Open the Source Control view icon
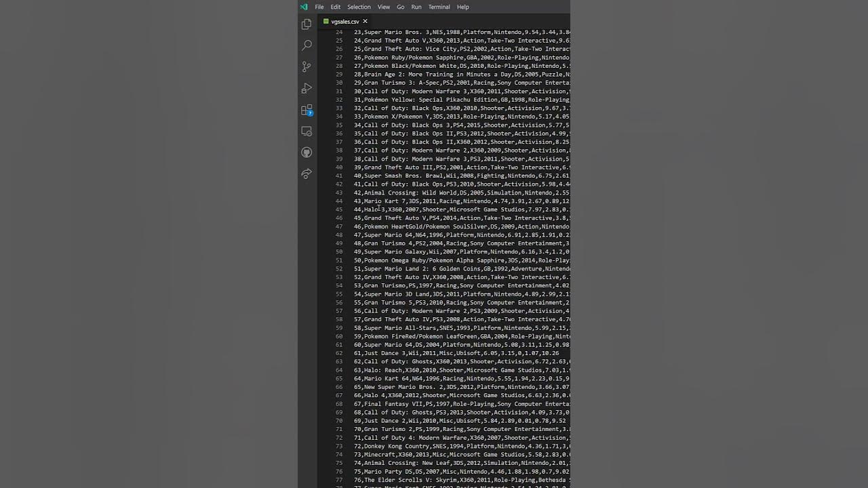The image size is (868, 488). coord(307,66)
